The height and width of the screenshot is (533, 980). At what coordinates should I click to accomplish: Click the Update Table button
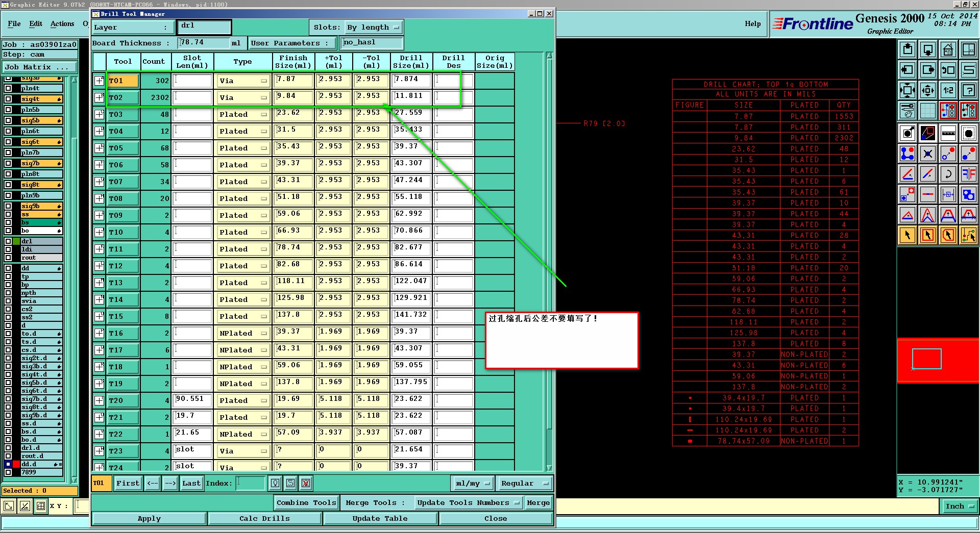point(380,518)
